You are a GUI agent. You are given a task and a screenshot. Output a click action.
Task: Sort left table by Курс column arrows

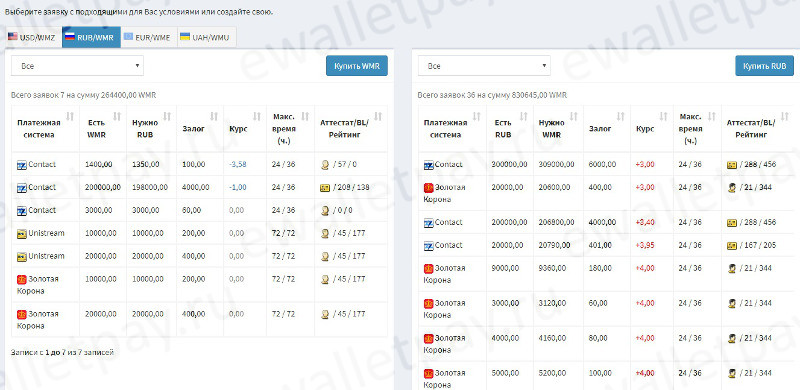point(257,116)
